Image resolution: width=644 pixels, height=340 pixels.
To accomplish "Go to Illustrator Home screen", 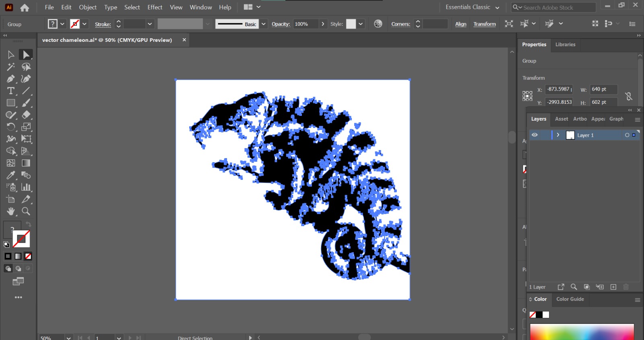I will [x=25, y=8].
